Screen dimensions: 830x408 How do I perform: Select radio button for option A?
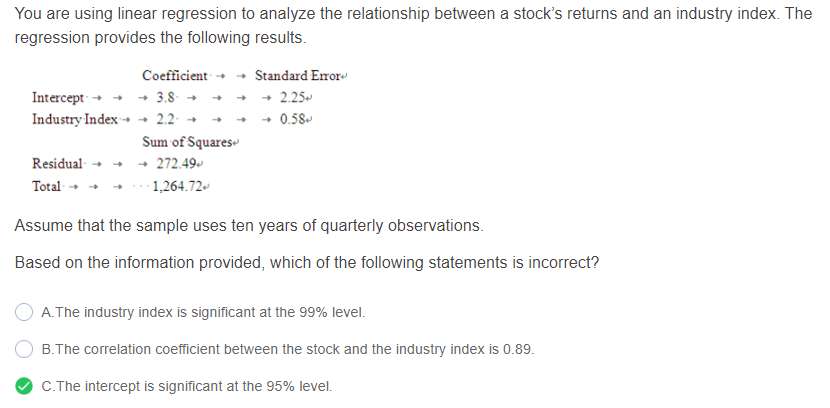25,312
